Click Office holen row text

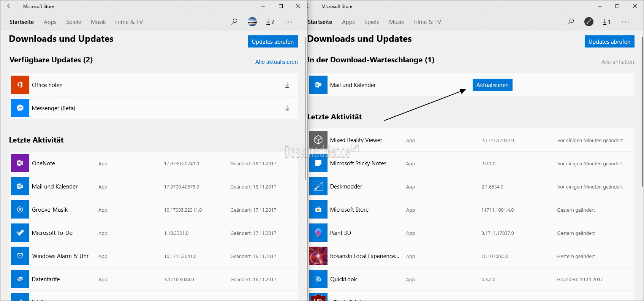pyautogui.click(x=47, y=85)
